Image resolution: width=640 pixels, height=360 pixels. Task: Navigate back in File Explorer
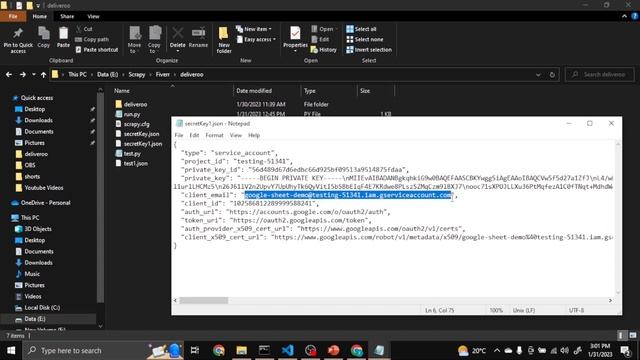pyautogui.click(x=9, y=75)
